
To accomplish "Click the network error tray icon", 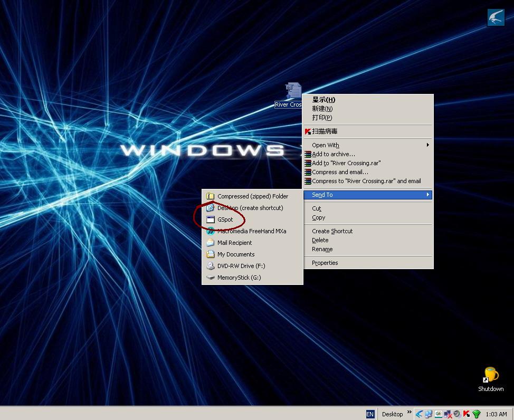I will [448, 414].
